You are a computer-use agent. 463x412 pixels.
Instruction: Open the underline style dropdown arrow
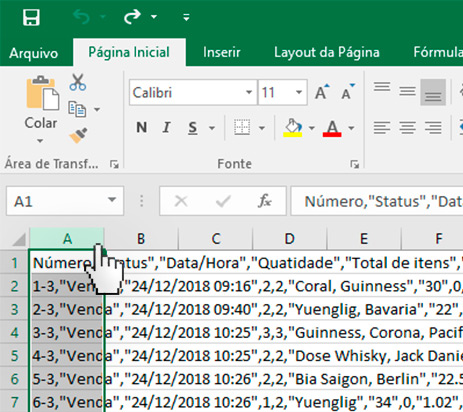(212, 128)
